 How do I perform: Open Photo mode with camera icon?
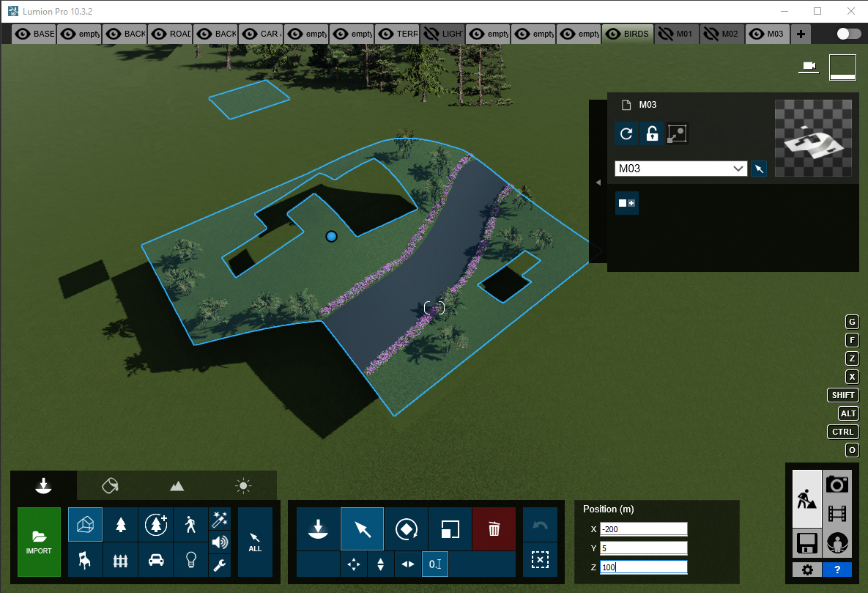click(x=837, y=484)
